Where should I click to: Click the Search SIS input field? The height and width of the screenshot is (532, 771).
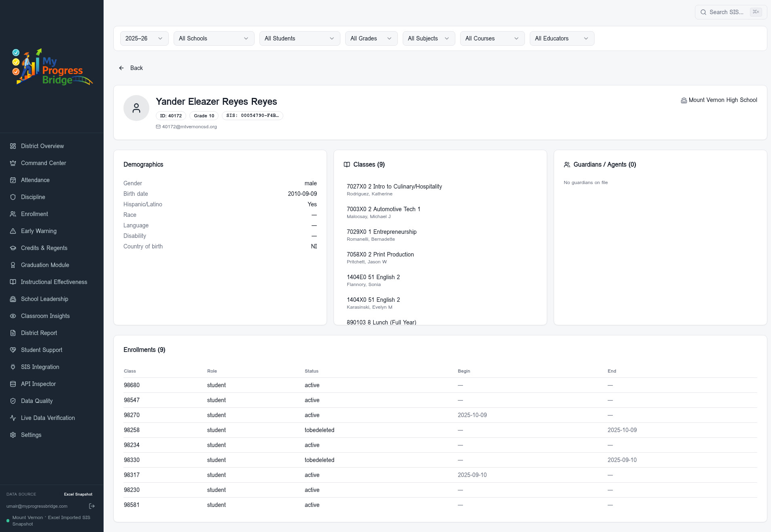[x=731, y=12]
